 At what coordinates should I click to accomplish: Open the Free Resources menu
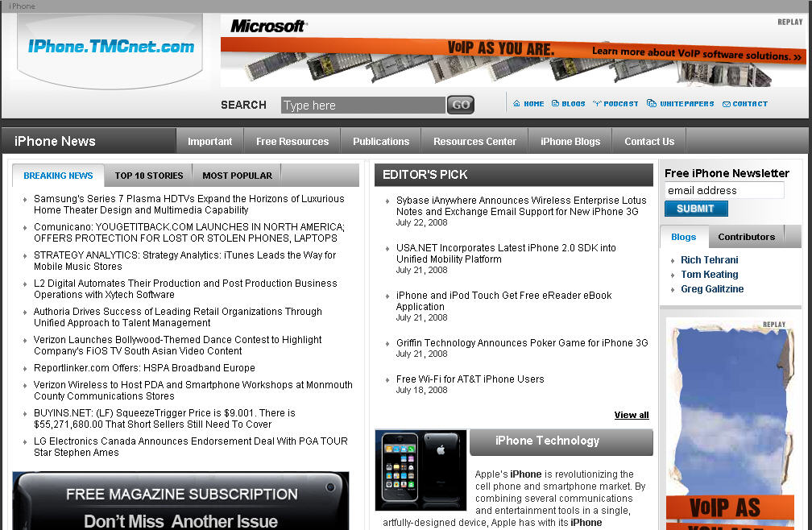click(292, 142)
